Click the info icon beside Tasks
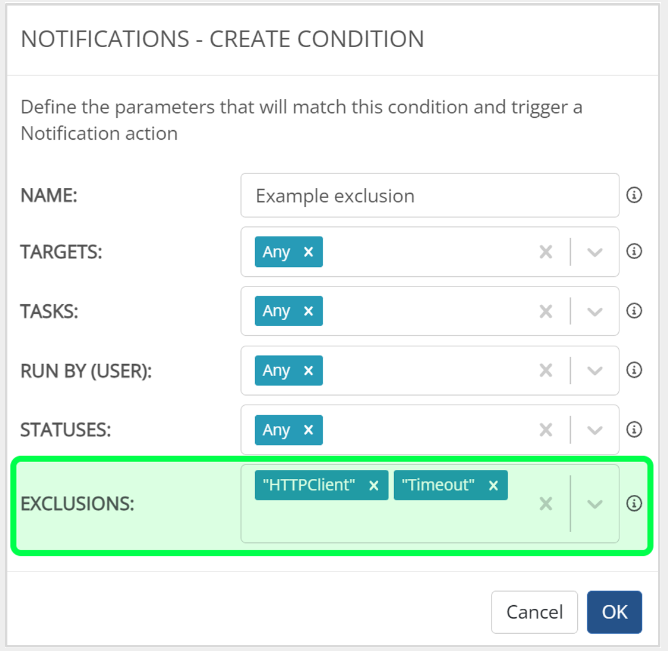This screenshot has height=651, width=668. pyautogui.click(x=633, y=311)
